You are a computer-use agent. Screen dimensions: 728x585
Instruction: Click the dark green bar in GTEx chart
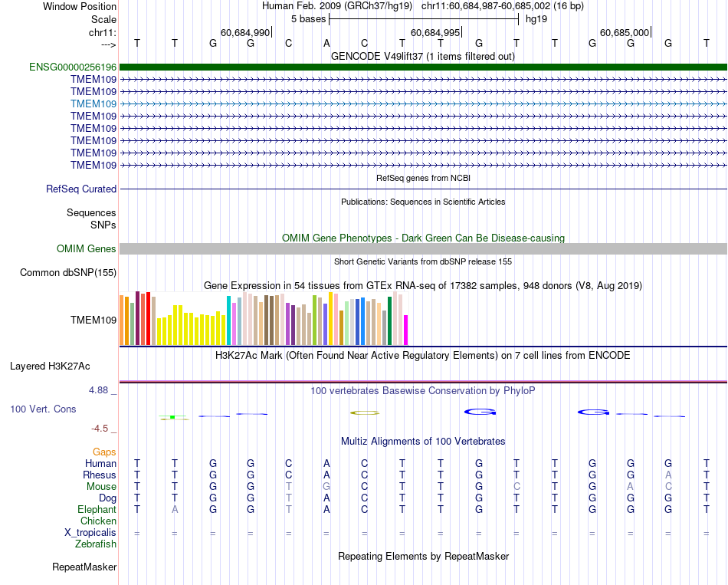coord(390,320)
